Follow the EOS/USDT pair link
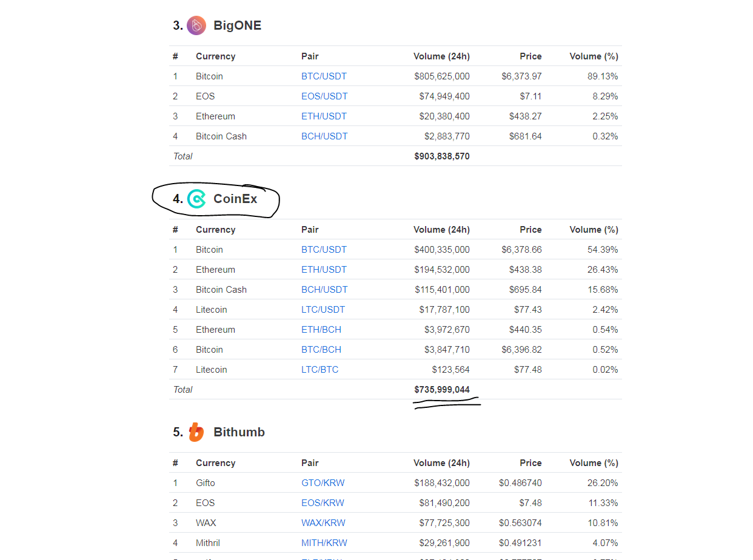The image size is (753, 560). coord(324,96)
